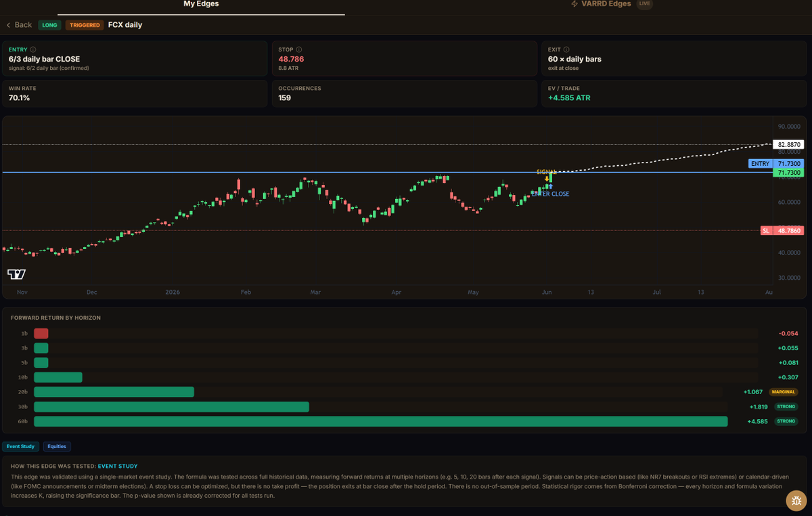Viewport: 812px width, 516px height.
Task: Click the AFTER CLOSE marker on chart
Action: pos(550,194)
